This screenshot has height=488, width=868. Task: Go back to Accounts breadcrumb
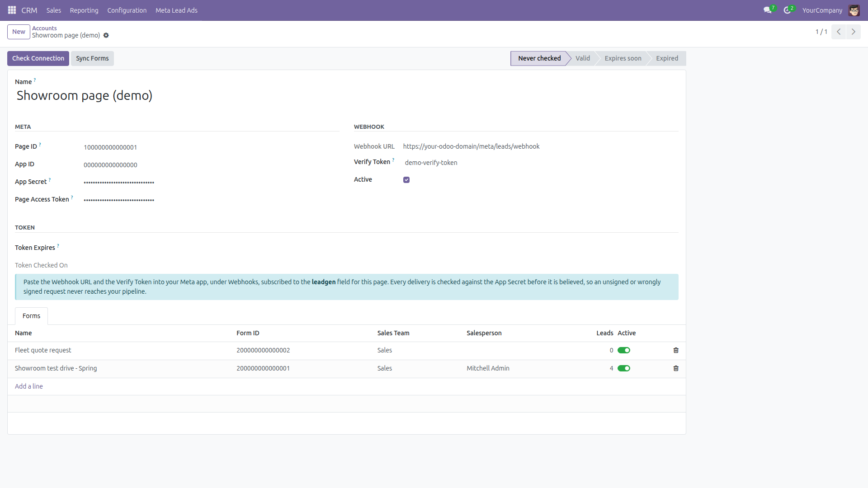coord(44,28)
